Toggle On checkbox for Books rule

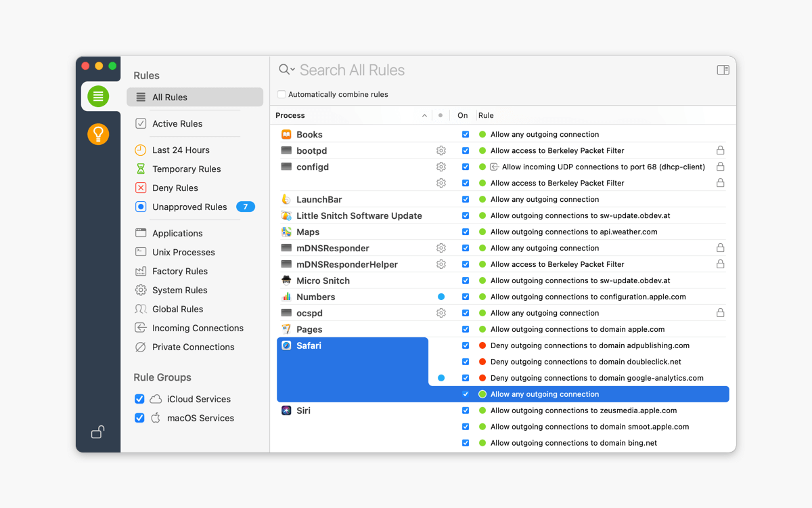click(x=466, y=134)
